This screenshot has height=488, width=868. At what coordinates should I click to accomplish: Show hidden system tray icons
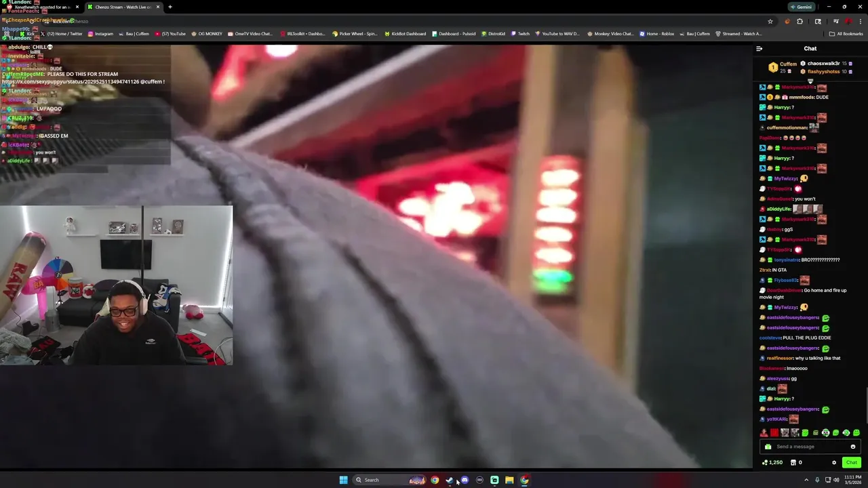coord(806,480)
